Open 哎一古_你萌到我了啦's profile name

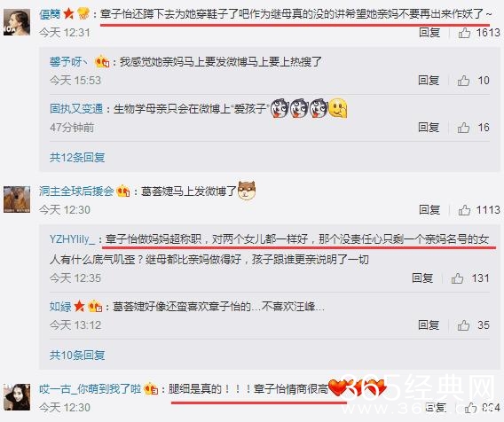point(90,389)
